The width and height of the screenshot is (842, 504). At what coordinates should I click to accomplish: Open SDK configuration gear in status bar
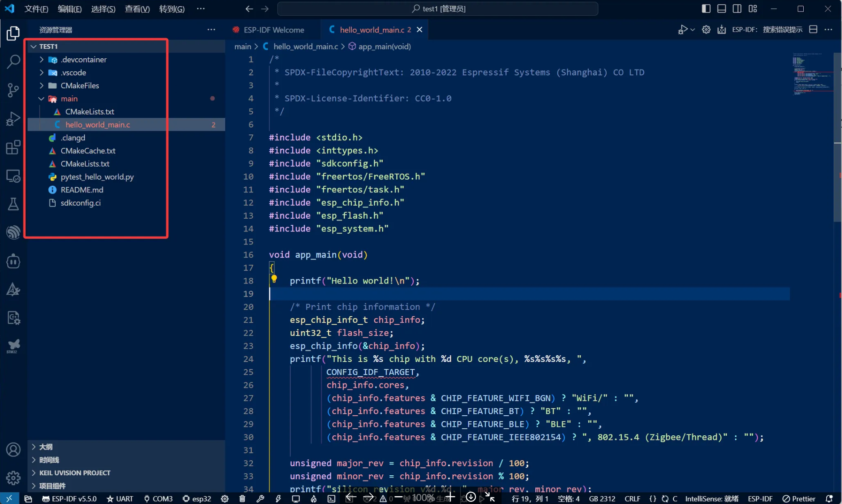point(224,499)
